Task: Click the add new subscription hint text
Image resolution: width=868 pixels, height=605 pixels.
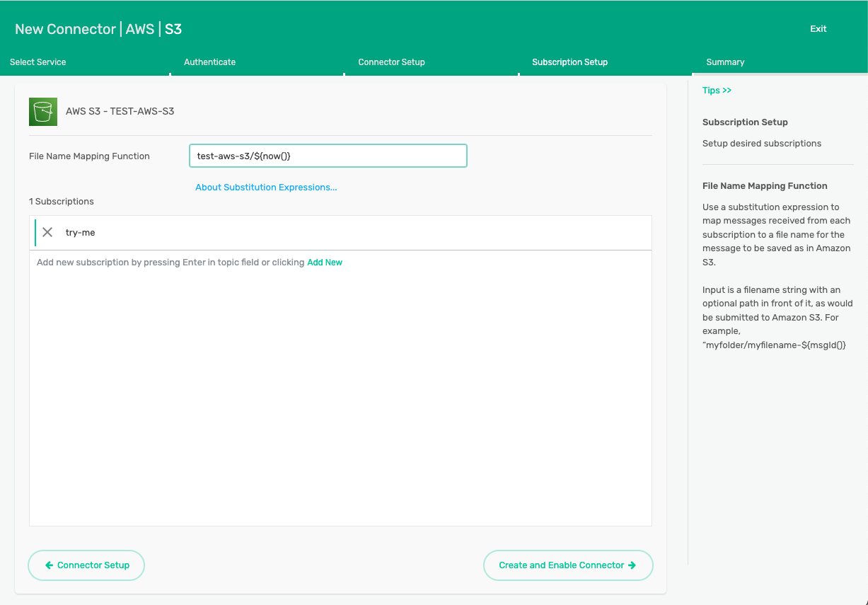Action: click(170, 263)
